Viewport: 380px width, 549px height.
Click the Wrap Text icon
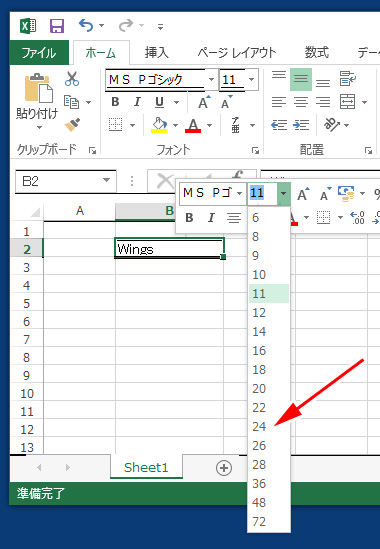[347, 79]
